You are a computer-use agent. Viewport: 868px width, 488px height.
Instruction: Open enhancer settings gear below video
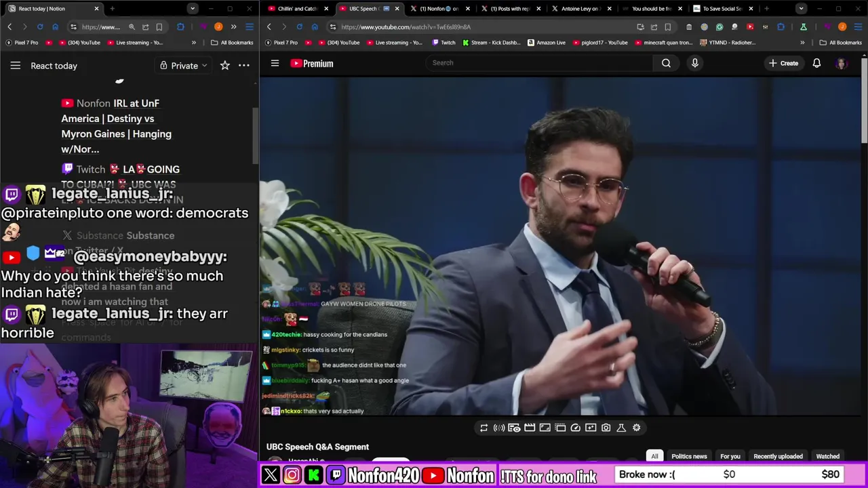point(636,428)
